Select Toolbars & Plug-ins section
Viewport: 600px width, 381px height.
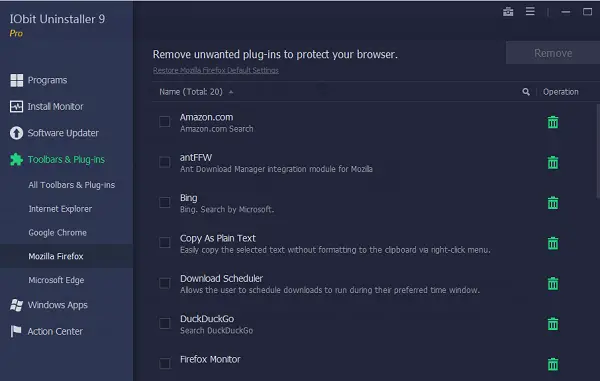pos(66,160)
